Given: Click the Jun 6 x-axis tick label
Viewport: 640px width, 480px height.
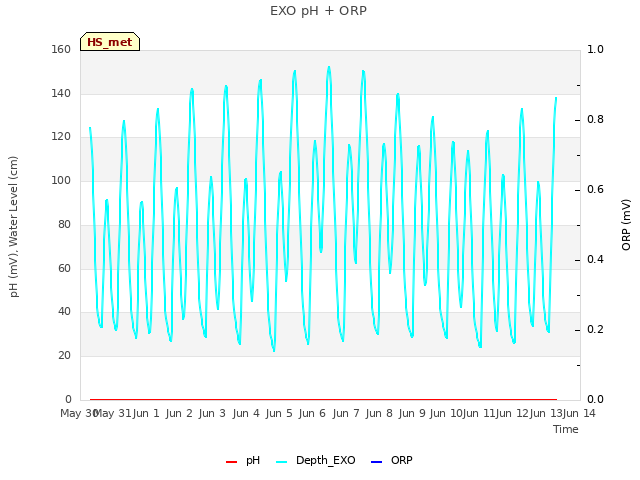Looking at the screenshot, I should coord(312,413).
